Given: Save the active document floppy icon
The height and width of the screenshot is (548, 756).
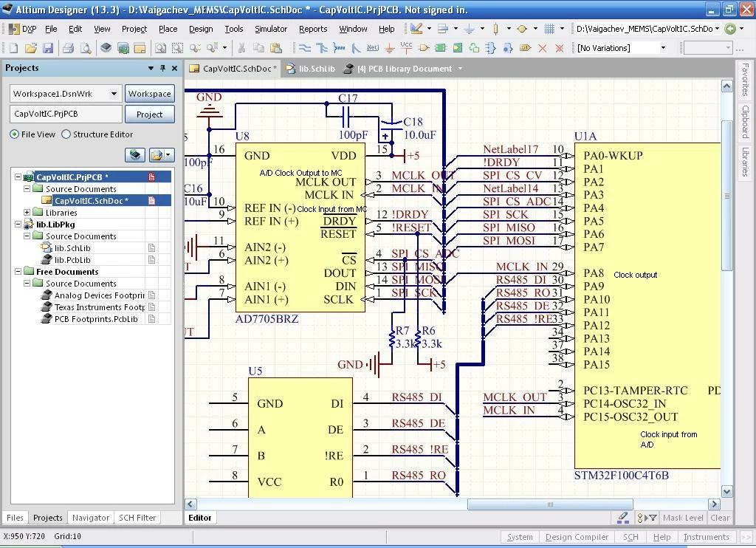Looking at the screenshot, I should pos(48,48).
